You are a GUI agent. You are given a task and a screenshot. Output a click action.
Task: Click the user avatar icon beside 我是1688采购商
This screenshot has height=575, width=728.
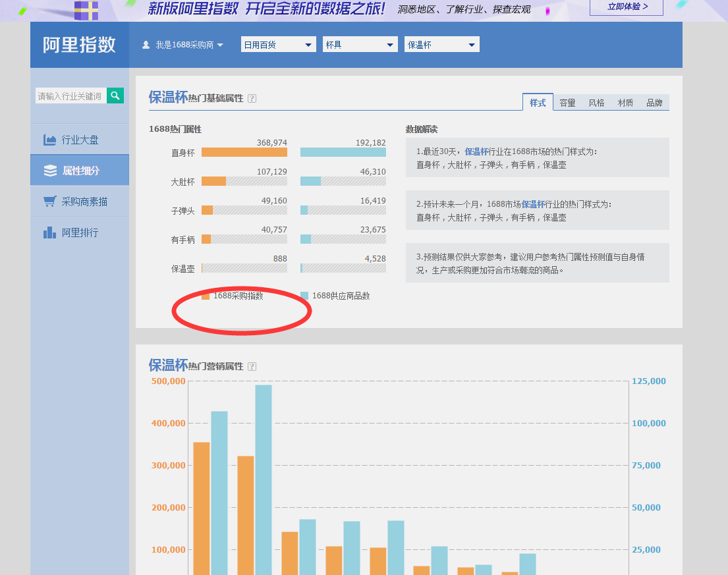(x=146, y=45)
